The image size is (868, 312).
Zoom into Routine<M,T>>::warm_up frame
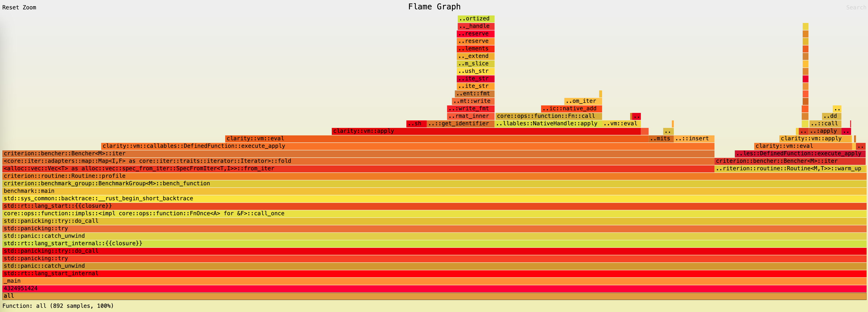click(790, 169)
